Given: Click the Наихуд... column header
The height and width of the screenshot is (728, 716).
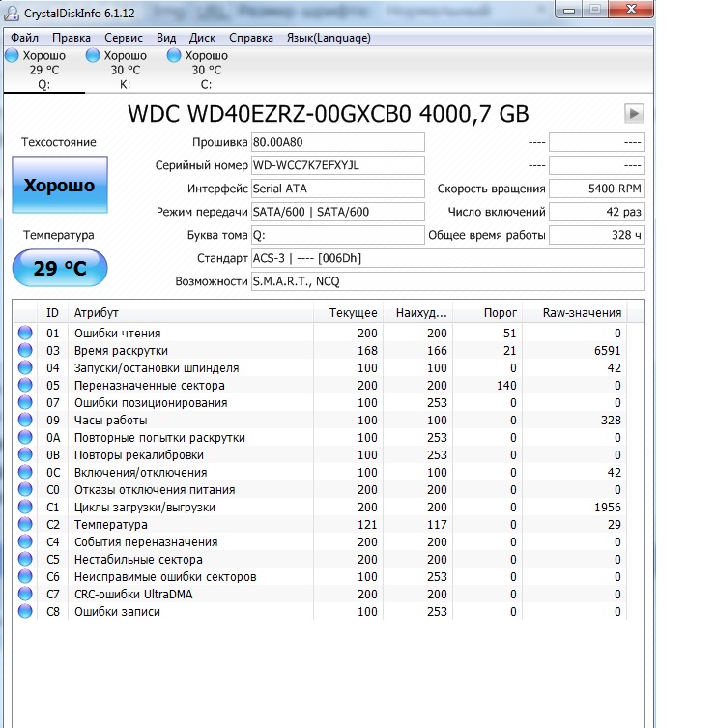Looking at the screenshot, I should coord(418,313).
